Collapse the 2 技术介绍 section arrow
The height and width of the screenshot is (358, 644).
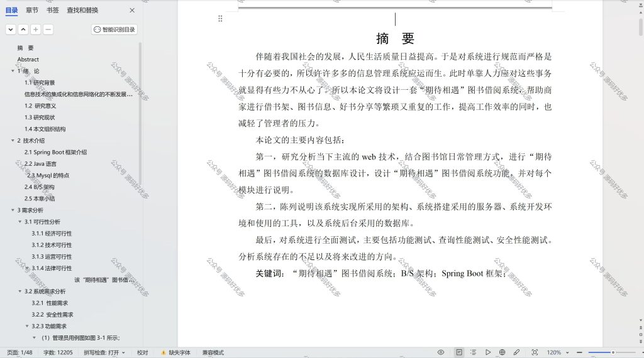13,141
